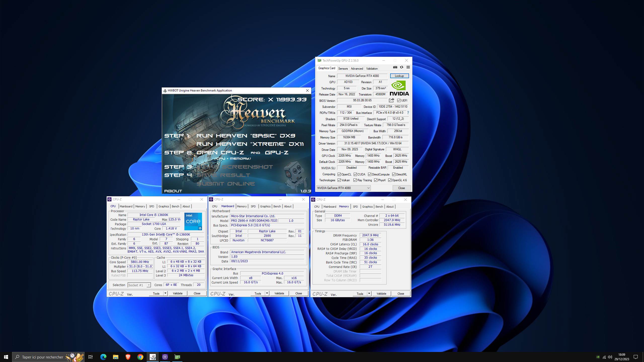Click Validate in the Mainboard CPU-Z window

coord(279,293)
